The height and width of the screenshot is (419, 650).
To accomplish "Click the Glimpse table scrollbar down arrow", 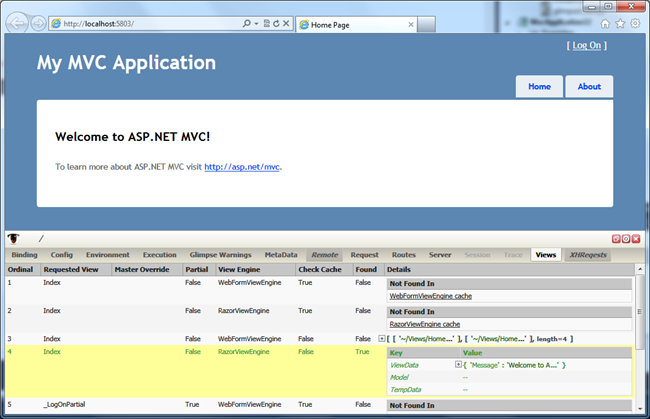I will point(640,408).
